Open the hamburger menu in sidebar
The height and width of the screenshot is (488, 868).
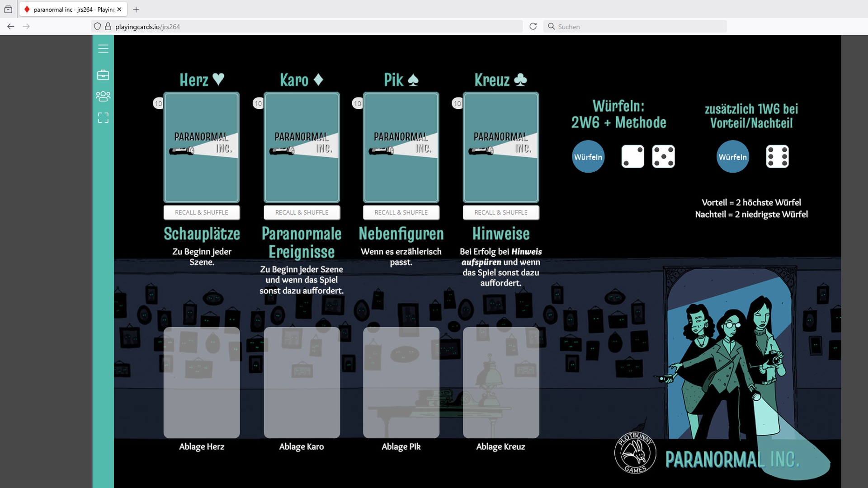[x=103, y=49]
